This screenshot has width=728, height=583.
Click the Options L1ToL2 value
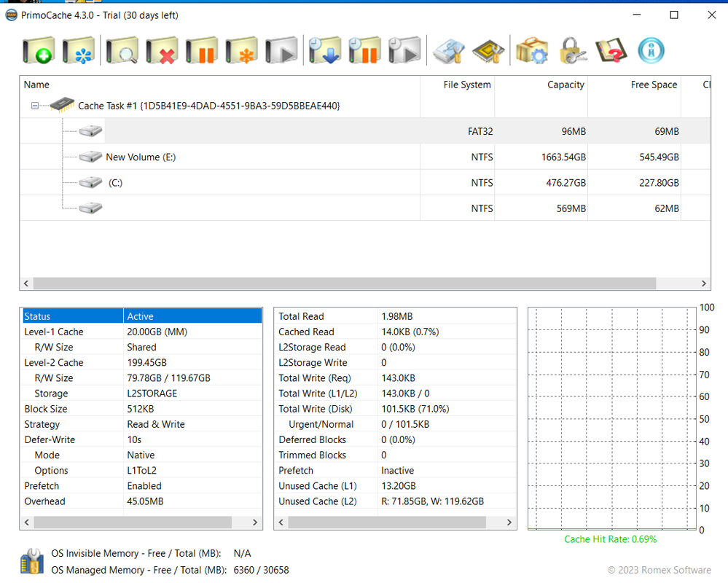(x=141, y=470)
